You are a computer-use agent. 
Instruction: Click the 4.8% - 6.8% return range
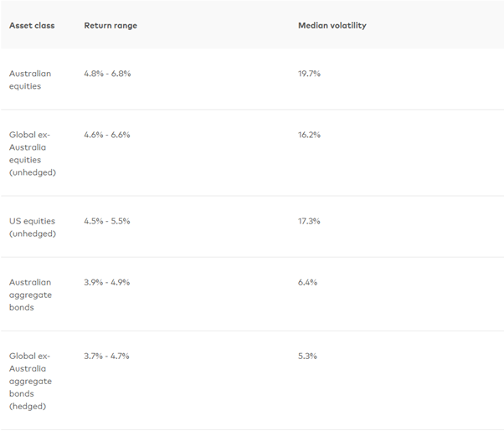[107, 74]
